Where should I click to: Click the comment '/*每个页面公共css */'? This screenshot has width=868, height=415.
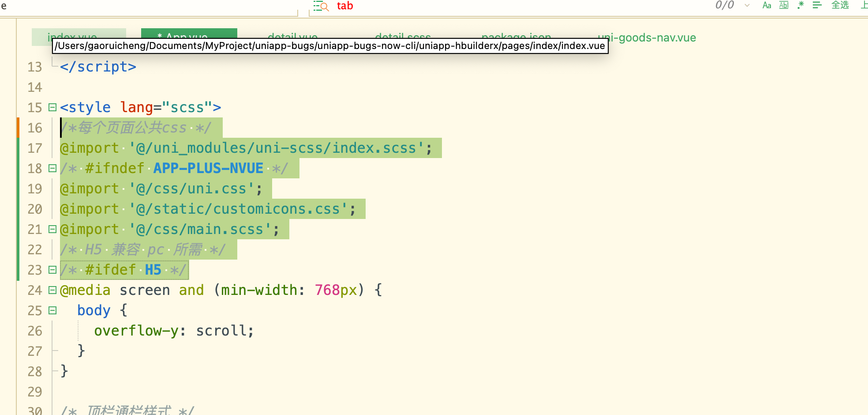[136, 128]
